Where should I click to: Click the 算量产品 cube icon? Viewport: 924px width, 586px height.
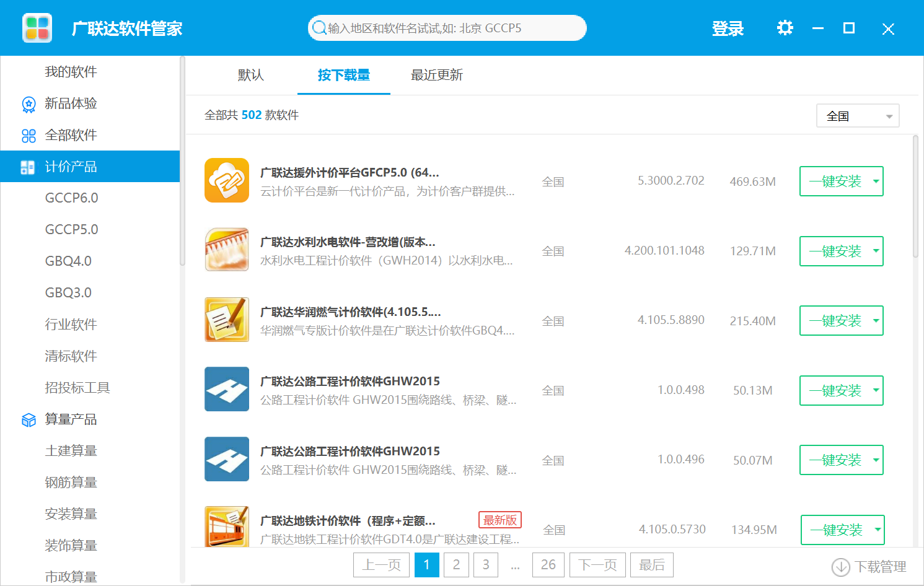click(29, 420)
